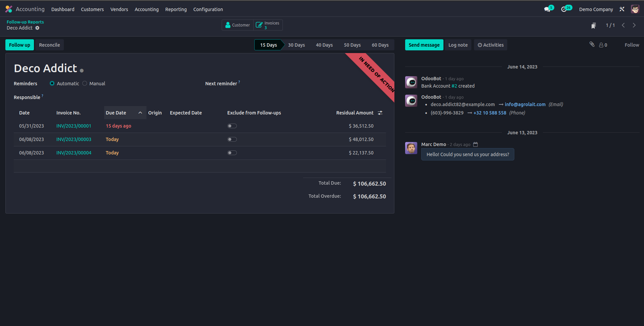Open the activities clock icon in navbar

(x=564, y=9)
